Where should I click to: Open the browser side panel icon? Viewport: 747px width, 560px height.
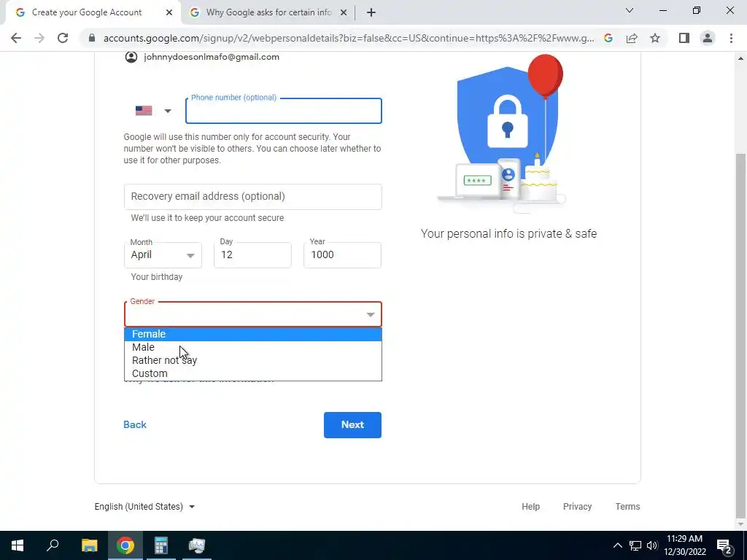[x=684, y=38]
